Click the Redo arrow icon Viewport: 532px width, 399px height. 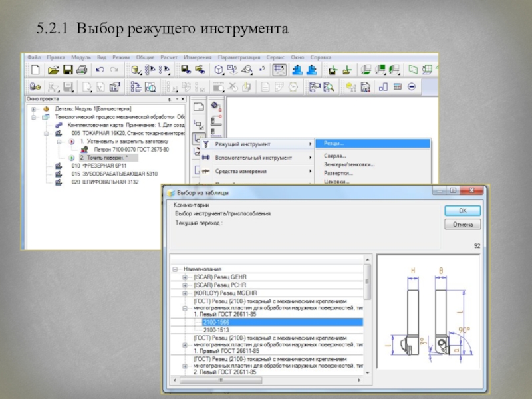pos(114,70)
